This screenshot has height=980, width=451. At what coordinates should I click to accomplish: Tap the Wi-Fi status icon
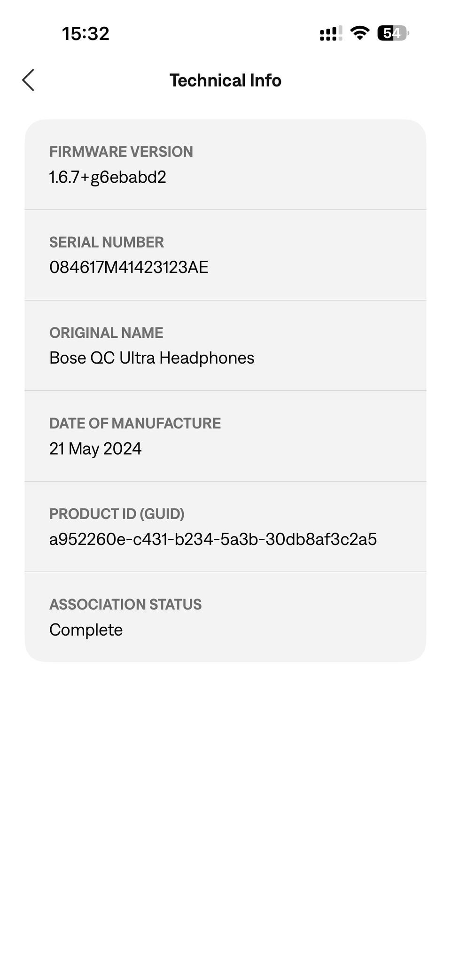[x=360, y=33]
